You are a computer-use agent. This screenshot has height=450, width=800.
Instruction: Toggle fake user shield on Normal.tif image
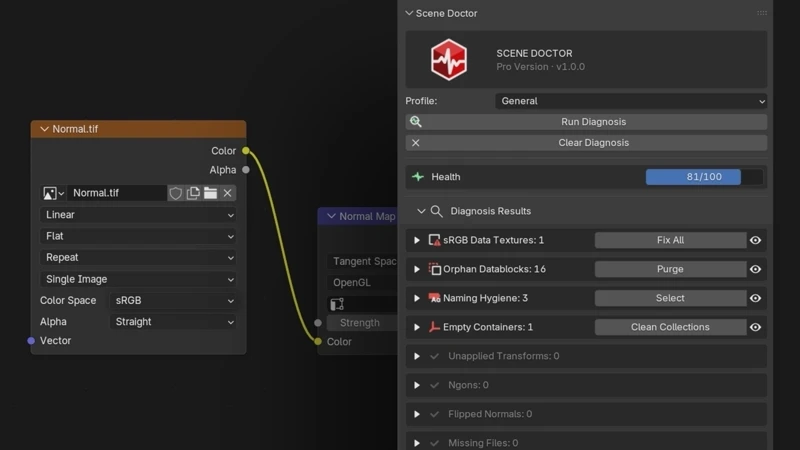click(176, 193)
